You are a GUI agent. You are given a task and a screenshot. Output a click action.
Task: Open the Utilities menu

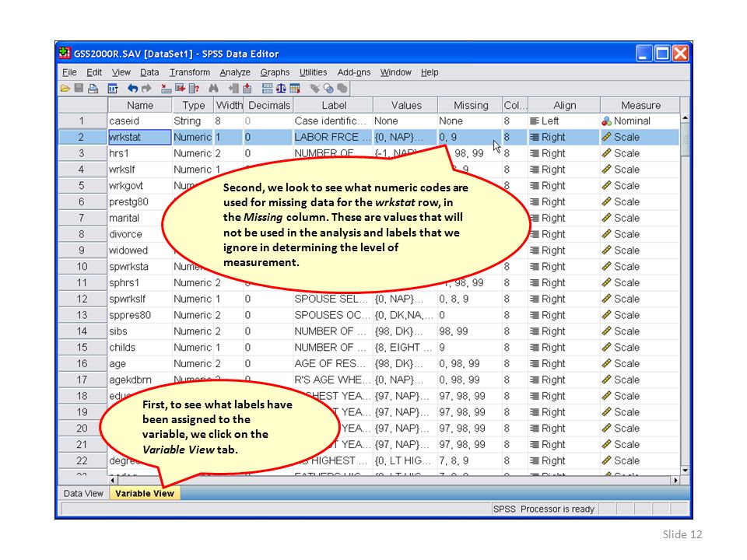tap(313, 72)
